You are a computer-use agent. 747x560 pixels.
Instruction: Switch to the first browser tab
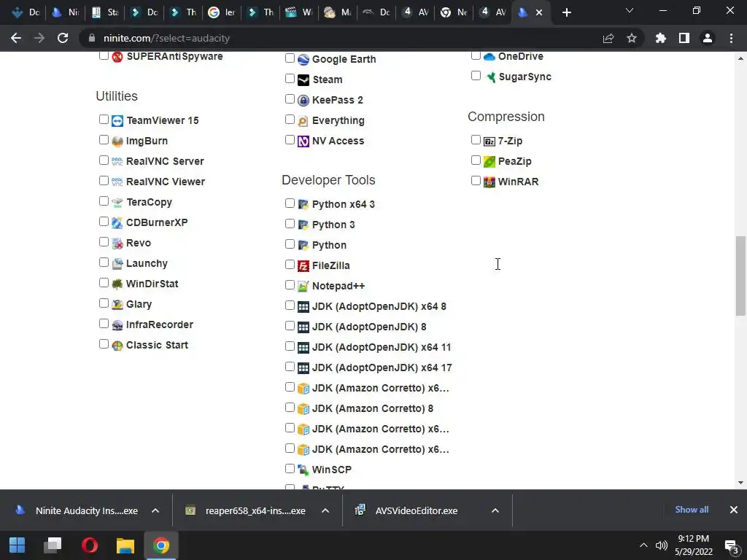pyautogui.click(x=26, y=12)
